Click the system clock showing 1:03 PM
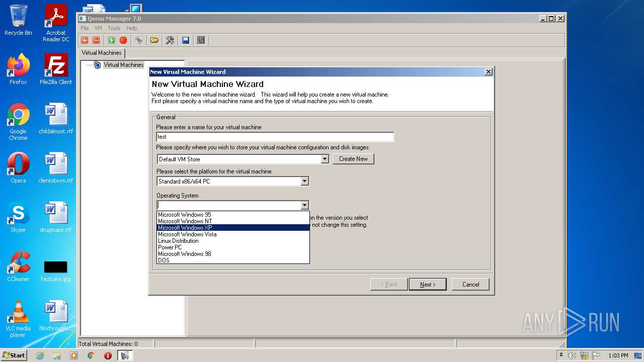This screenshot has width=644, height=362. pyautogui.click(x=618, y=355)
